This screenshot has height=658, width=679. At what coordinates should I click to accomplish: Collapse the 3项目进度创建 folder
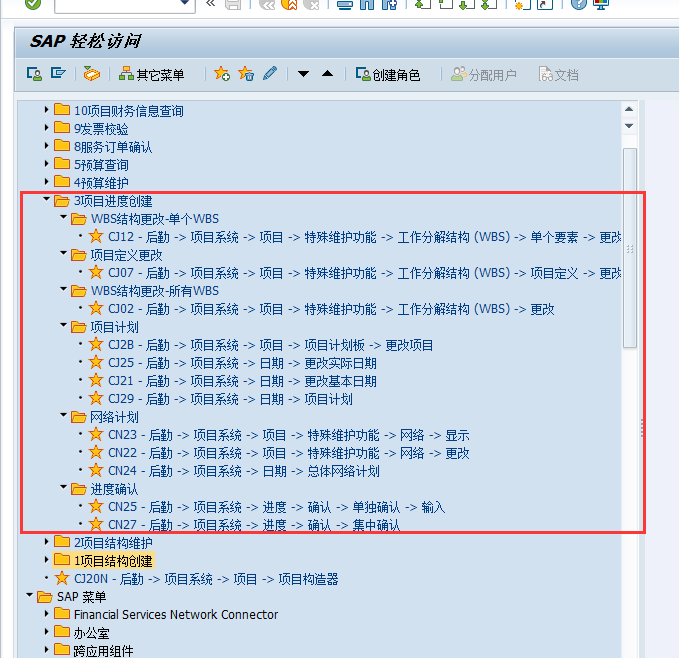click(46, 199)
